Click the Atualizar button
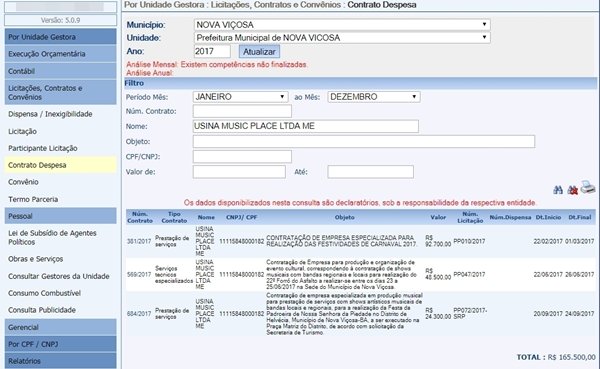Screen dimensions: 600x369 [259, 52]
